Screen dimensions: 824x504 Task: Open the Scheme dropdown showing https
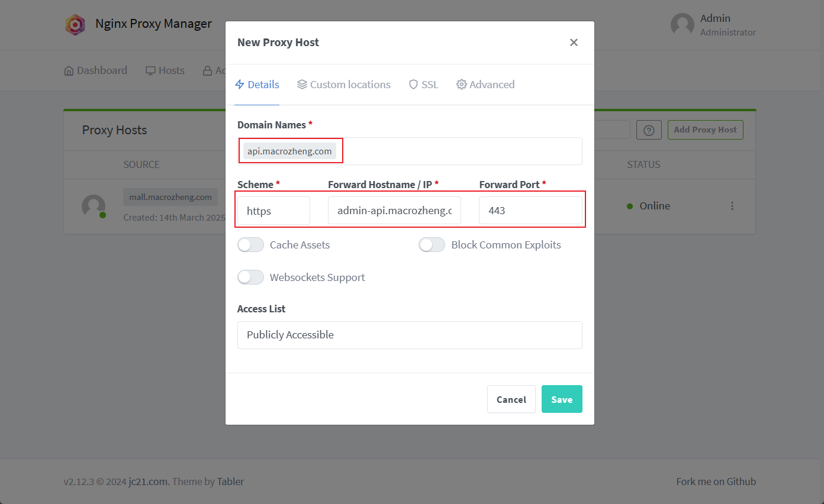(x=273, y=211)
